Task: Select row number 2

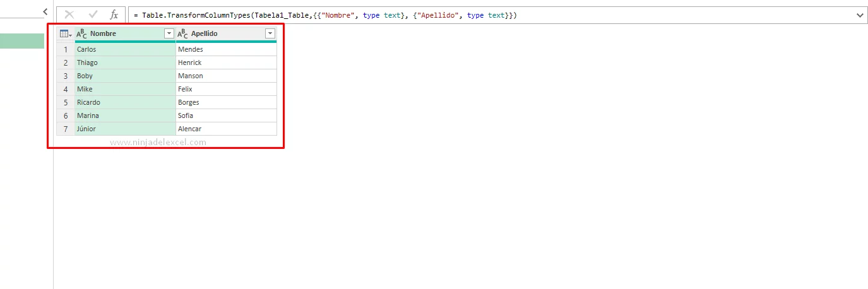Action: [x=66, y=62]
